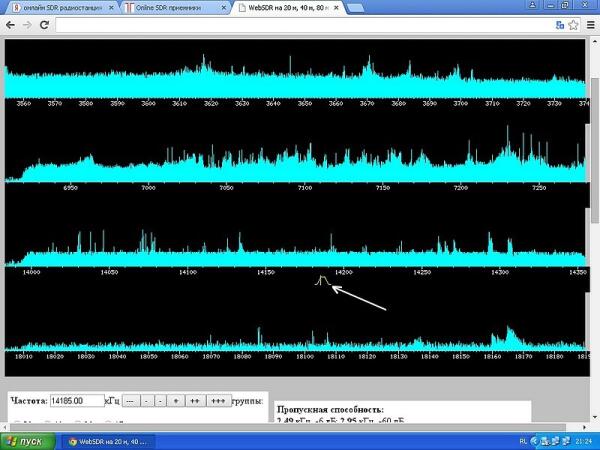Bookmark this page with the star icon
Viewport: 600px width, 450px height.
576,24
